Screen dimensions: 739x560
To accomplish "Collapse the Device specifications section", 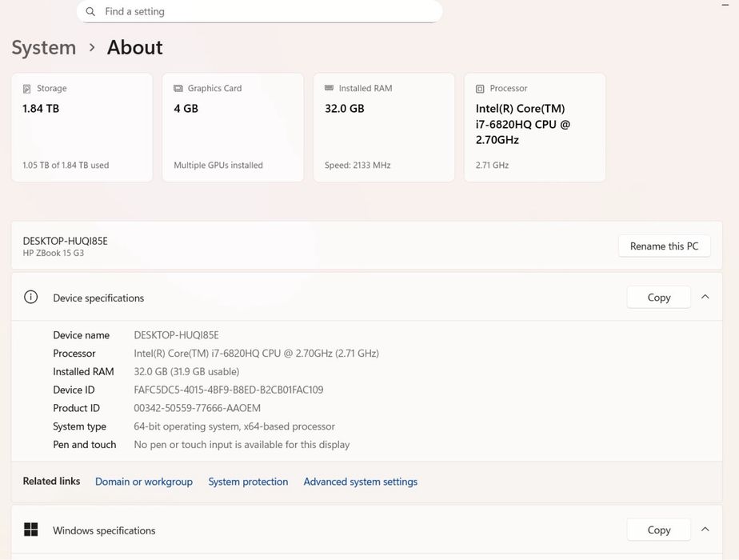I will 705,297.
